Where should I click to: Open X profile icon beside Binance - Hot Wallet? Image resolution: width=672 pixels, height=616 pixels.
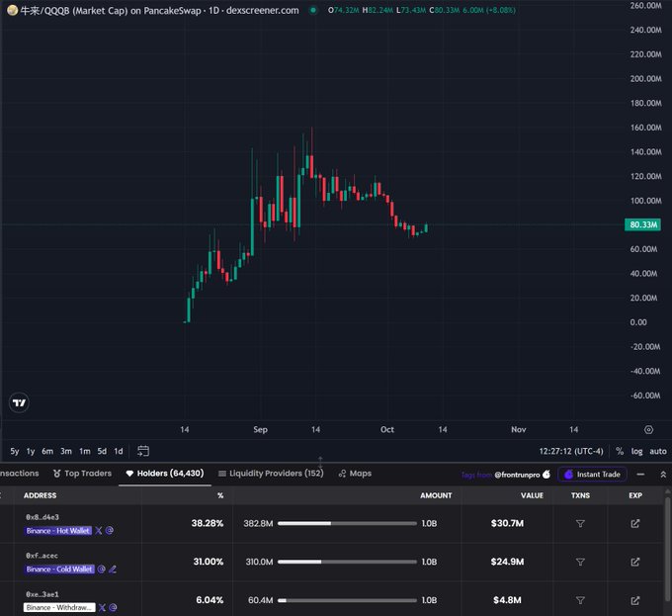tap(99, 531)
